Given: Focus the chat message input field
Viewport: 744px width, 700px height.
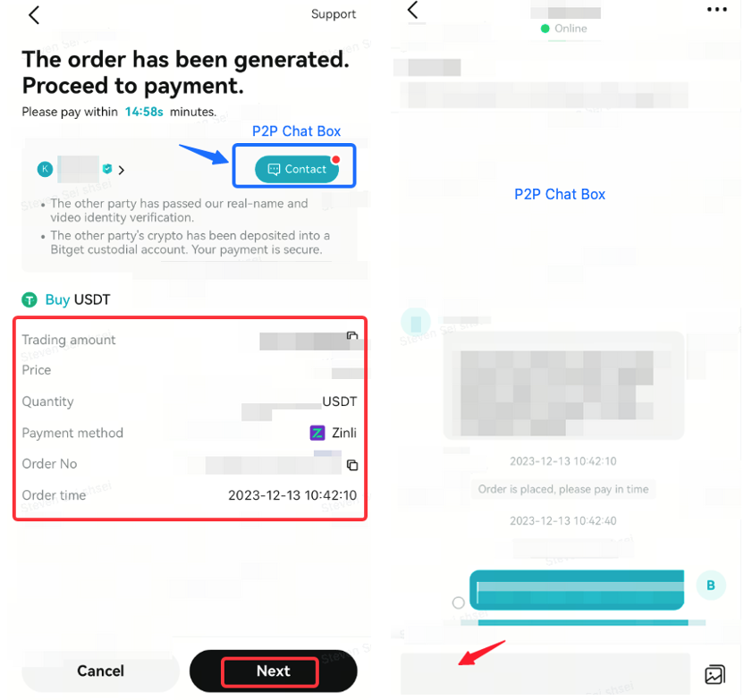Looking at the screenshot, I should 545,673.
